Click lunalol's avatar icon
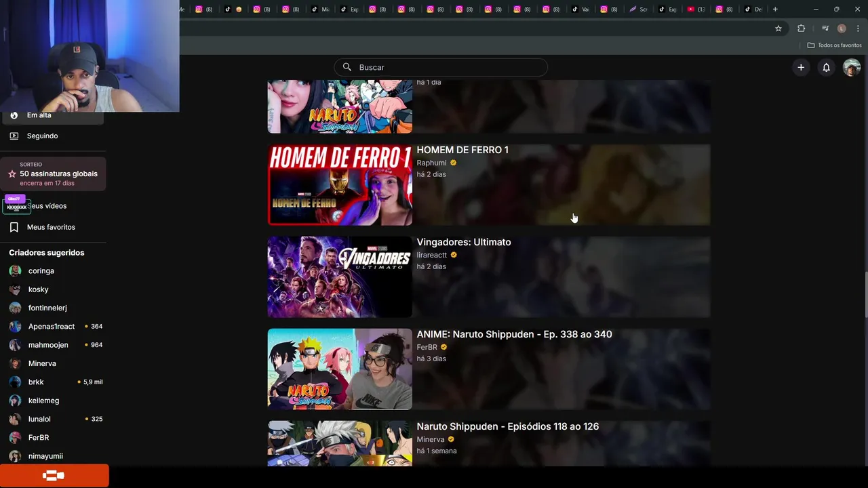This screenshot has width=868, height=488. [15, 419]
